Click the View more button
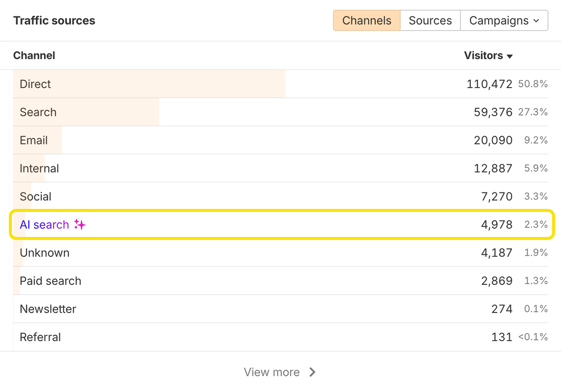Viewport: 561px width, 392px height. 272,372
